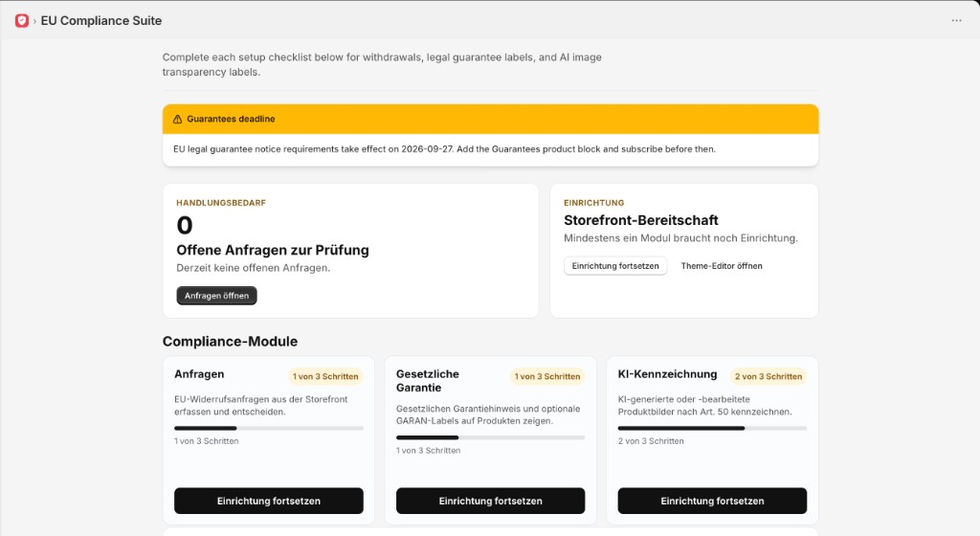Click the EU-Widerrufsanfragen description text

pos(260,406)
